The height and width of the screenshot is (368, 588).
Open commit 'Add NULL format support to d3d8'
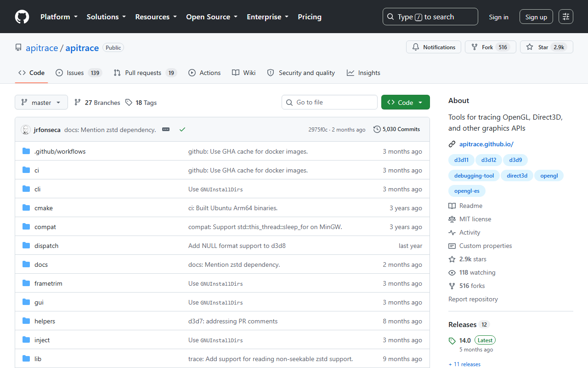[237, 246]
